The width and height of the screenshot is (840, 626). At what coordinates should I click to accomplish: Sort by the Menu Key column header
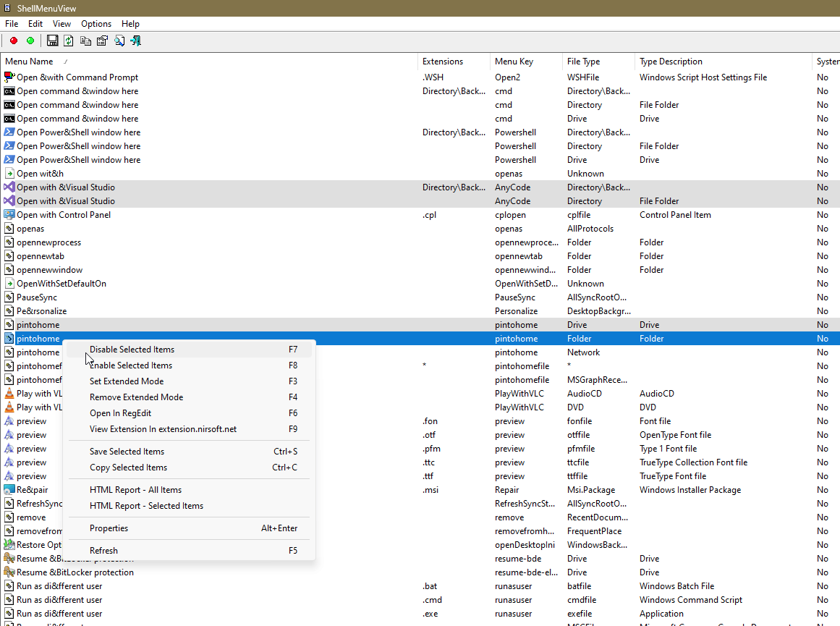point(526,61)
